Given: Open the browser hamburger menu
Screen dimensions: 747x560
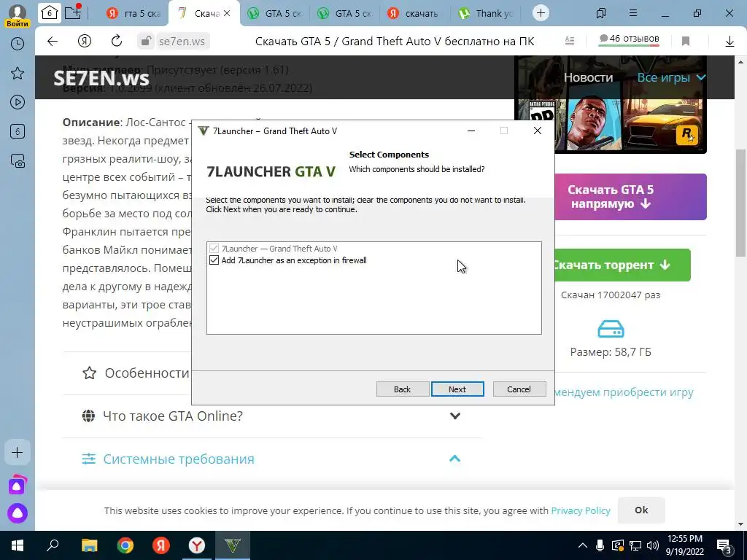Looking at the screenshot, I should pyautogui.click(x=633, y=13).
